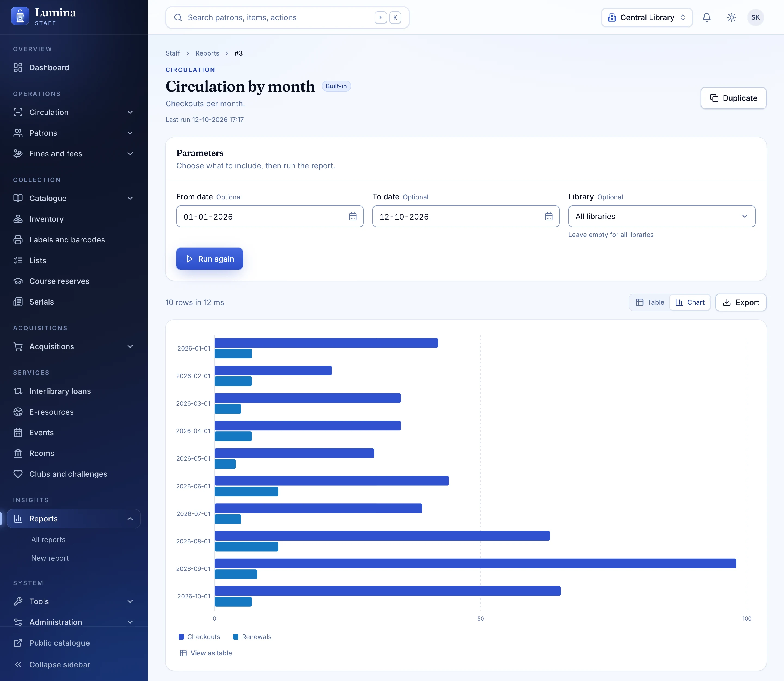784x681 pixels.
Task: Switch results to Chart view
Action: coord(690,302)
